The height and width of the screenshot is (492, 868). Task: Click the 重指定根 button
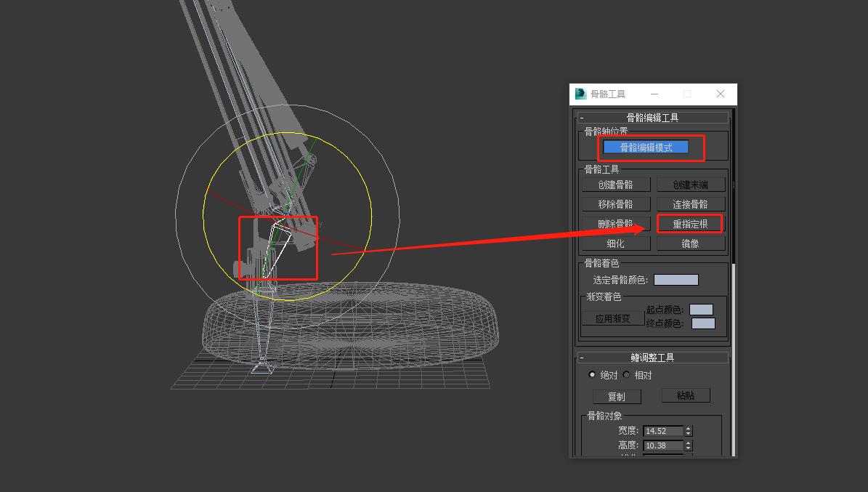tap(690, 224)
